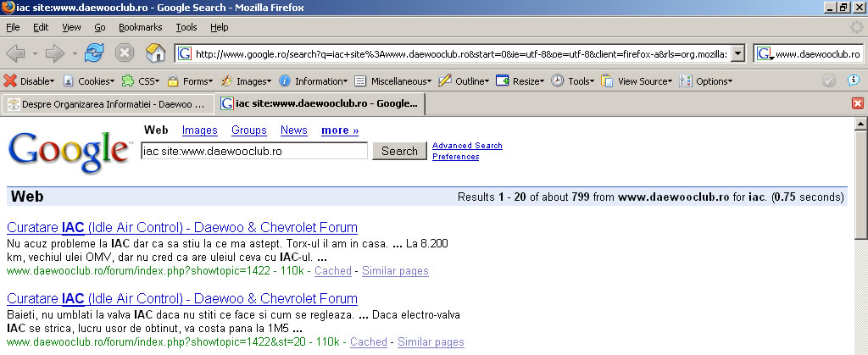
Task: Open Cached link for showtopic=1422&st=20 result
Action: coord(369,342)
